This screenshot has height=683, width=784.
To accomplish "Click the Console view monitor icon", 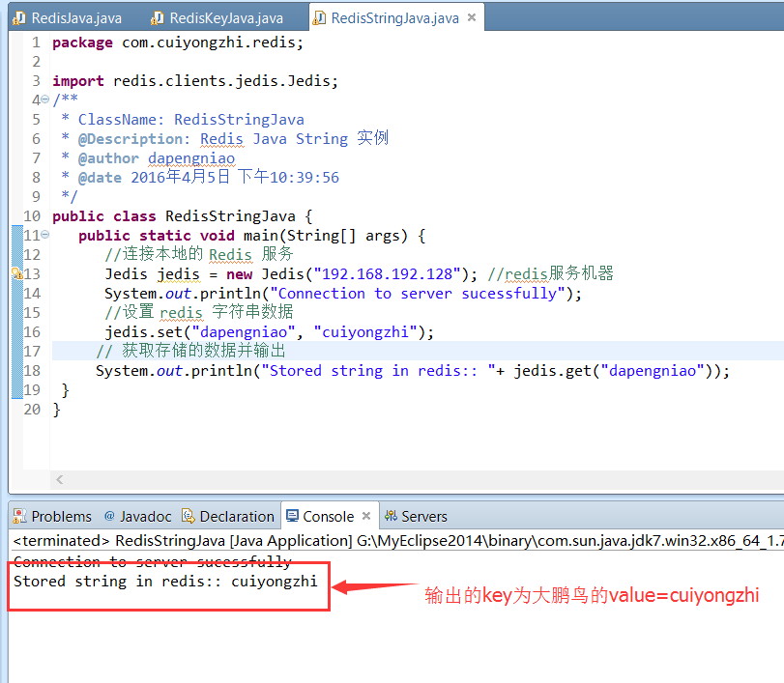I will 292,516.
